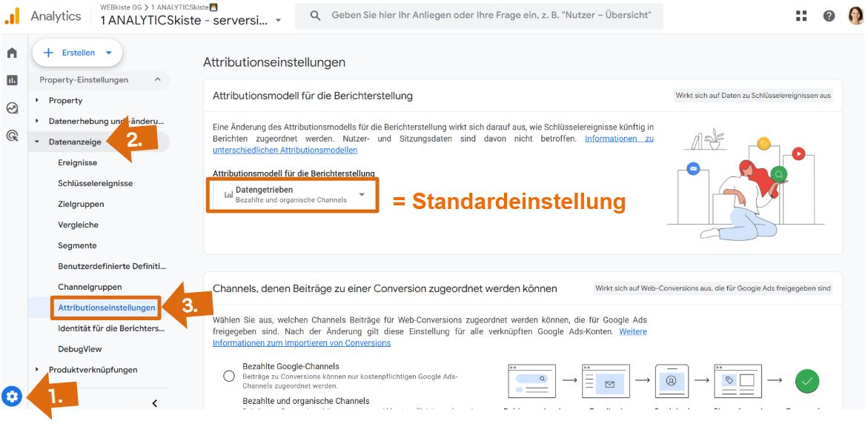
Task: Click the WEBkiste OG breadcrumb
Action: [120, 7]
